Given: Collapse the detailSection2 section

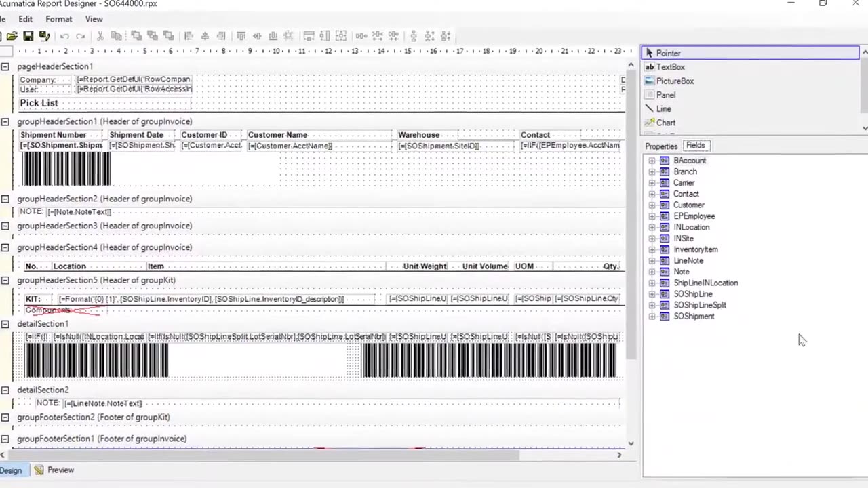Looking at the screenshot, I should pos(5,390).
